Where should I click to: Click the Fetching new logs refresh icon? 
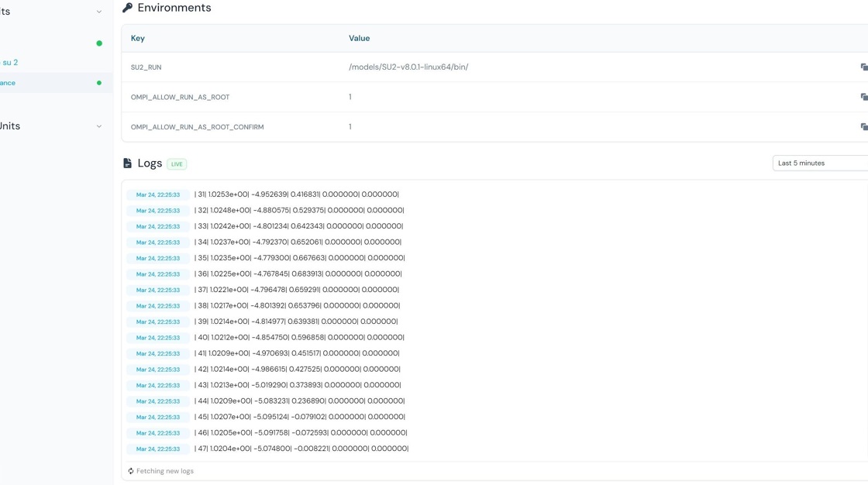(131, 471)
